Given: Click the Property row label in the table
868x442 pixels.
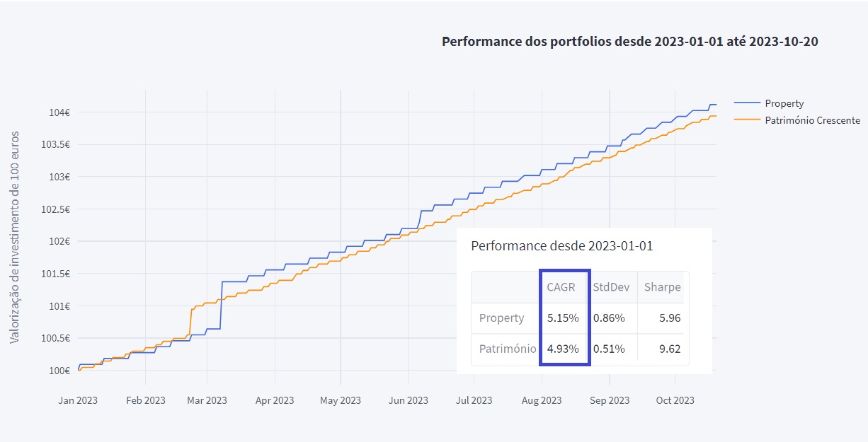Looking at the screenshot, I should [x=501, y=318].
